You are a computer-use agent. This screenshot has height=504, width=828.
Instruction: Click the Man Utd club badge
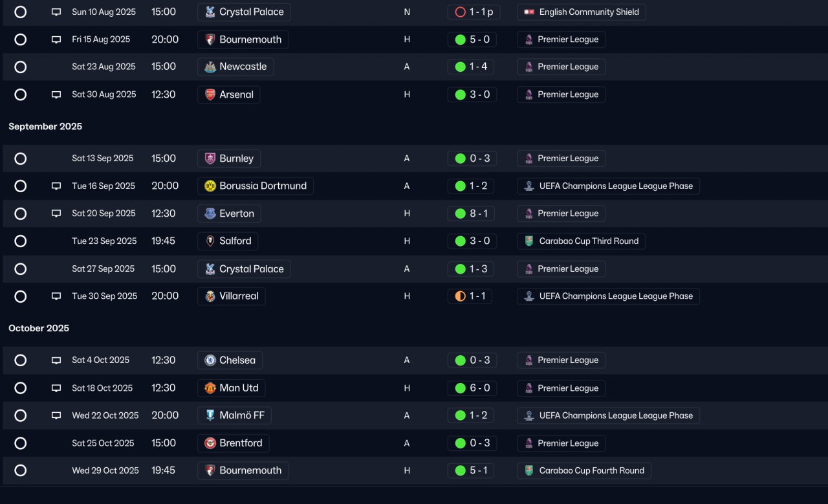210,388
